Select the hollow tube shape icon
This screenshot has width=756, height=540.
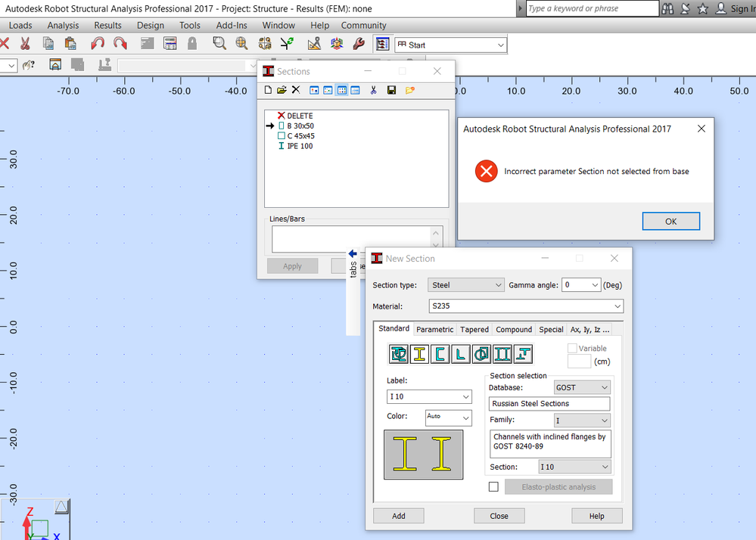481,354
